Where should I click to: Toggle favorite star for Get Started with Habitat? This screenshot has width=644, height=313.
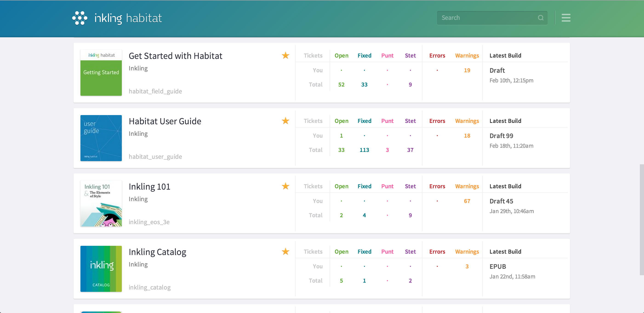point(285,55)
